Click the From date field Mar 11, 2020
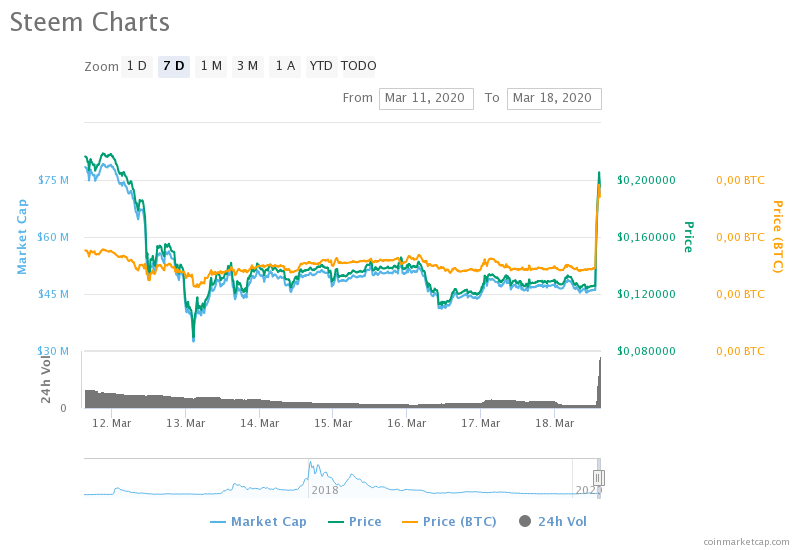This screenshot has height=550, width=800. pyautogui.click(x=426, y=98)
